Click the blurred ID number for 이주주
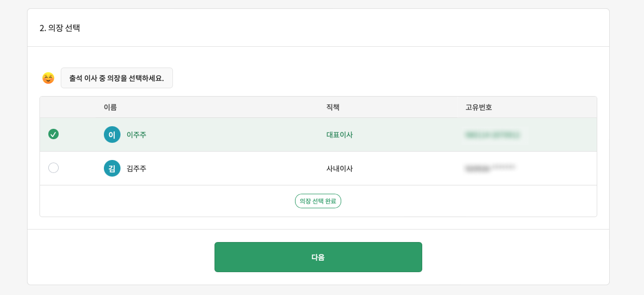The width and height of the screenshot is (644, 295). 492,135
